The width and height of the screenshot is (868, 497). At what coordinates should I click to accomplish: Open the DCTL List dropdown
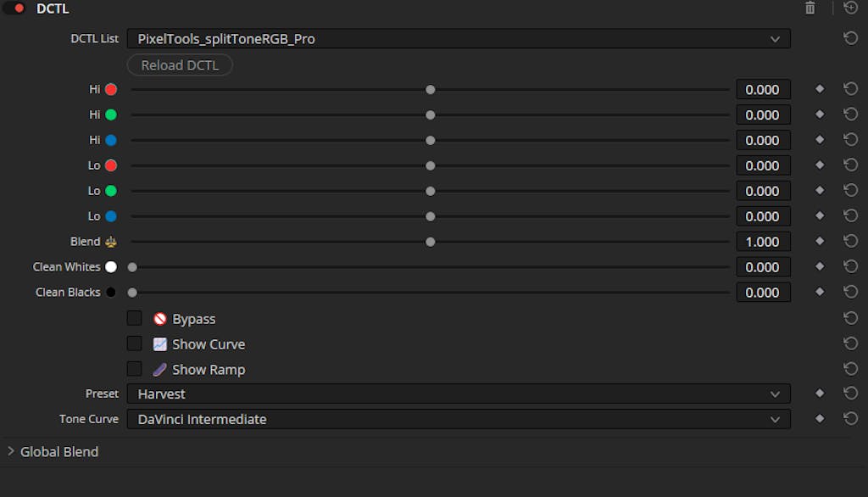coord(458,39)
